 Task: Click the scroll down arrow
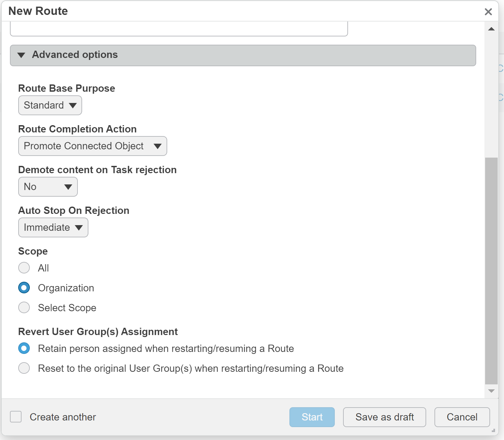coord(491,391)
